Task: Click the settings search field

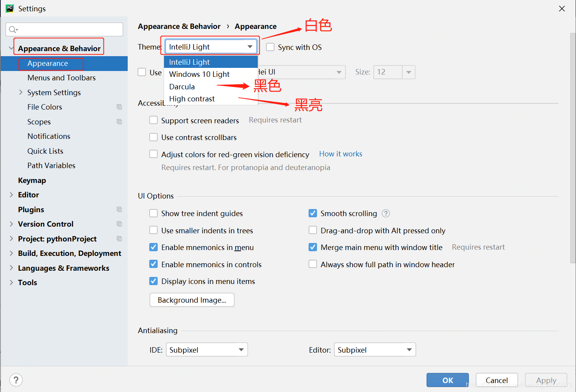Action: 64,30
